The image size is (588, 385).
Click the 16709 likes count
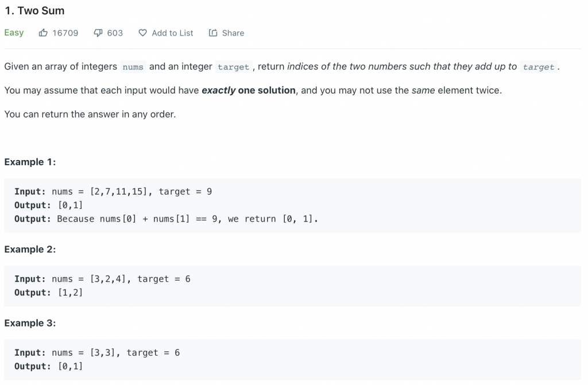(65, 33)
